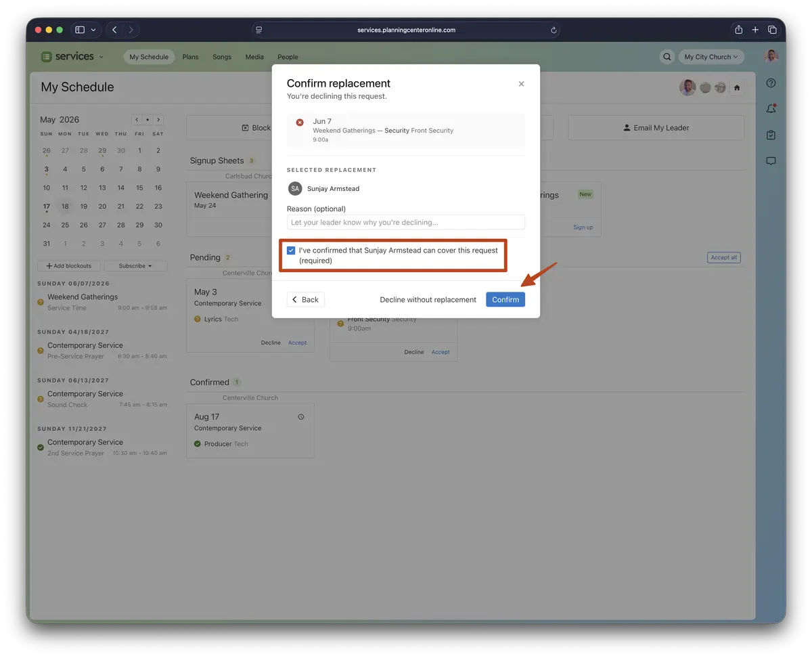Image resolution: width=812 pixels, height=658 pixels.
Task: Open the Services app switcher dropdown
Action: point(72,57)
